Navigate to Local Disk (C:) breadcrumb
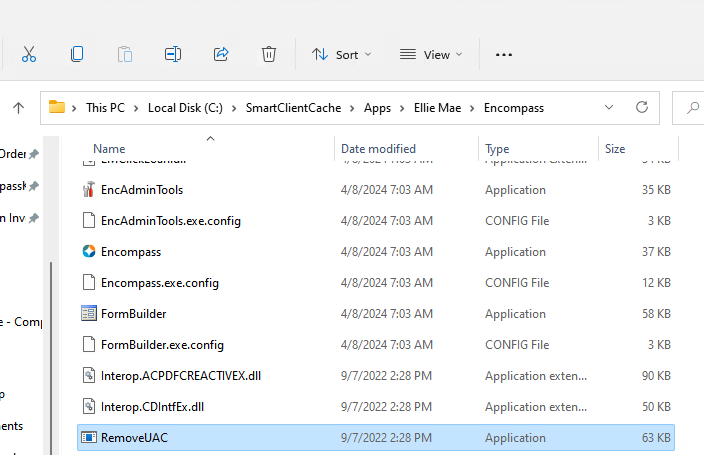The image size is (704, 455). (185, 108)
